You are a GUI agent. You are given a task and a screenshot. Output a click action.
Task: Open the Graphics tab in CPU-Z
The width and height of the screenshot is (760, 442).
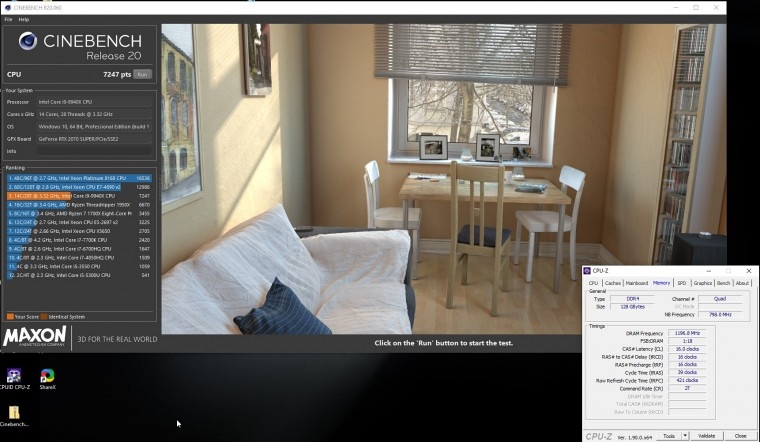[702, 283]
